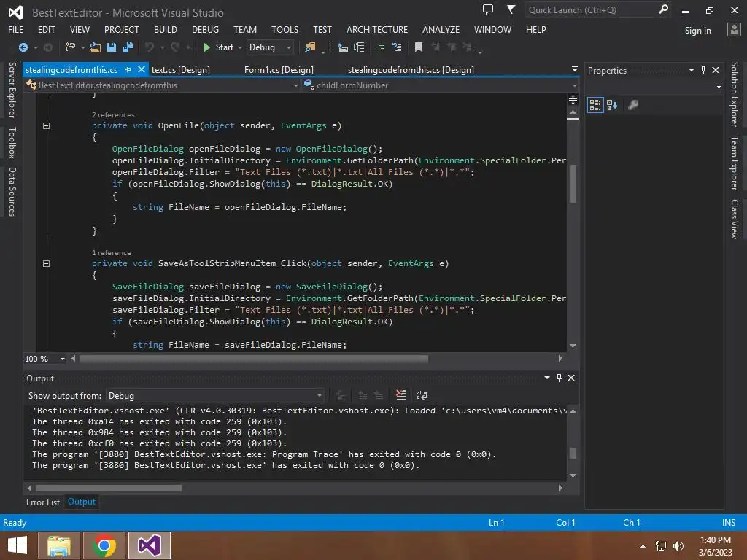Screen dimensions: 747x560
Task: Collapse the SaveAsToolStripMenuItem_Click method outline
Action: 46,263
